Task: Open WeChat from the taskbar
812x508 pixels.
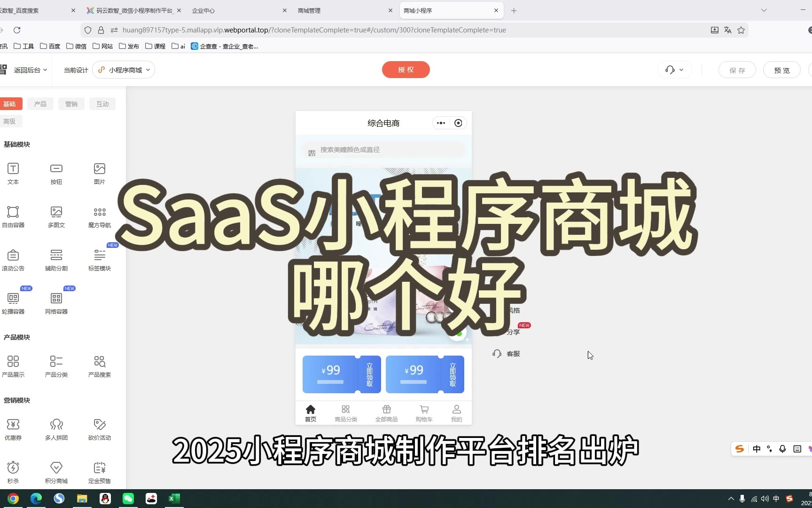Action: tap(128, 499)
